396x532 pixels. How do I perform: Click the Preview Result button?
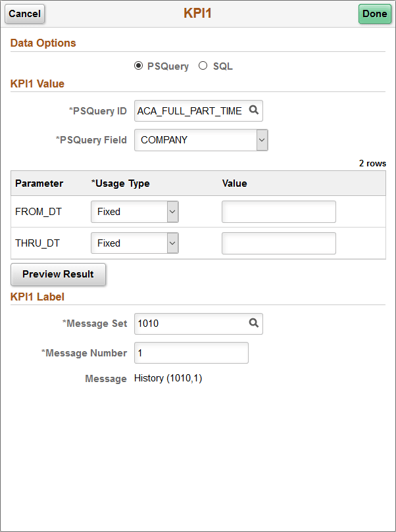point(58,274)
